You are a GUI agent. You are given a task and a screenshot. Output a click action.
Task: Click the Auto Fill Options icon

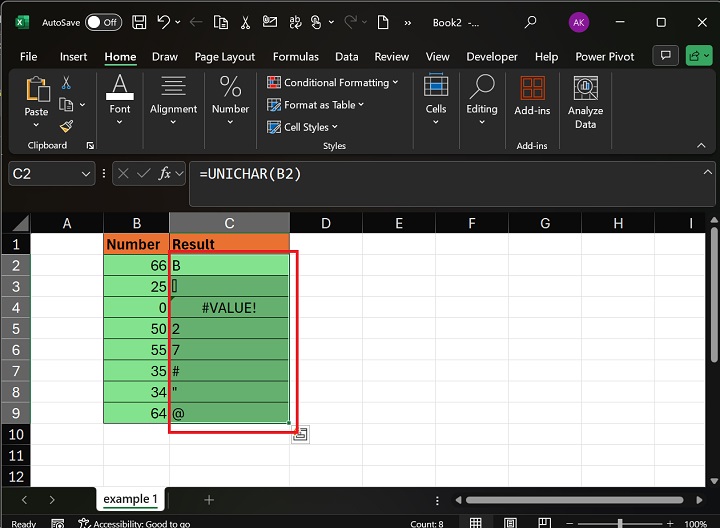pos(299,433)
